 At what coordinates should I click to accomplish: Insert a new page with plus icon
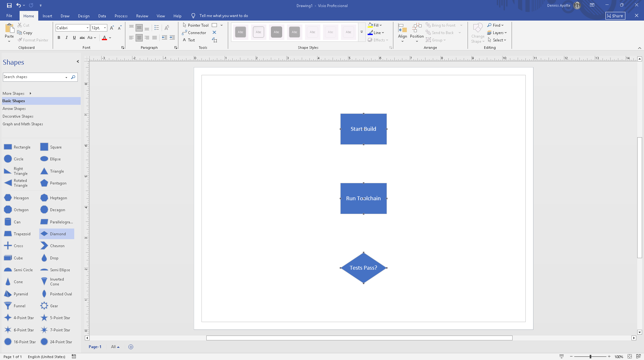(x=131, y=347)
